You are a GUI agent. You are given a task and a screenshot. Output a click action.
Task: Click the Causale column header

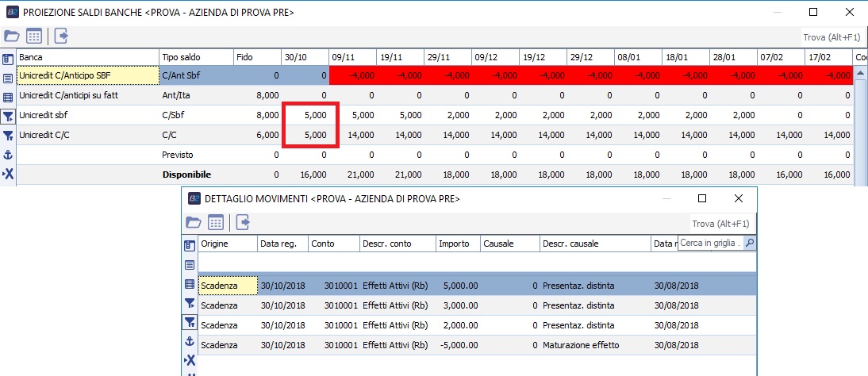510,244
